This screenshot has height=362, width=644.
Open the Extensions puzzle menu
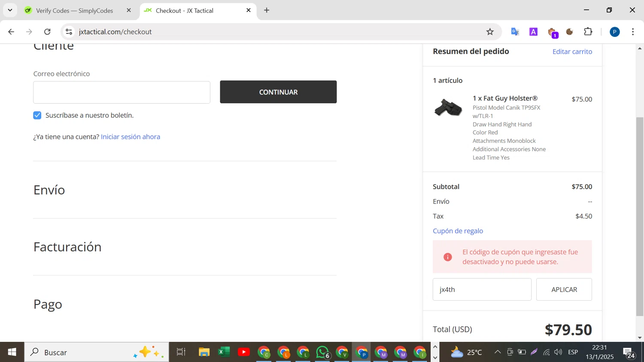[588, 32]
